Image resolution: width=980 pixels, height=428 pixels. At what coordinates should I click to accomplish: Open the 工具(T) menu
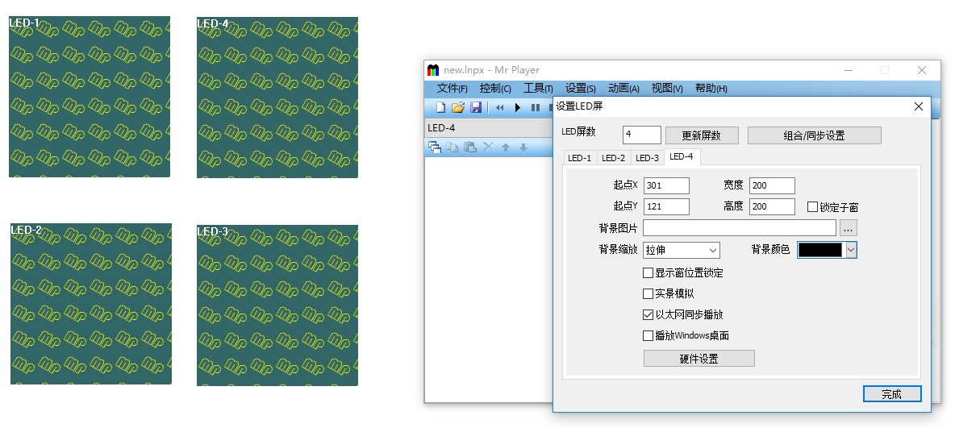click(538, 89)
